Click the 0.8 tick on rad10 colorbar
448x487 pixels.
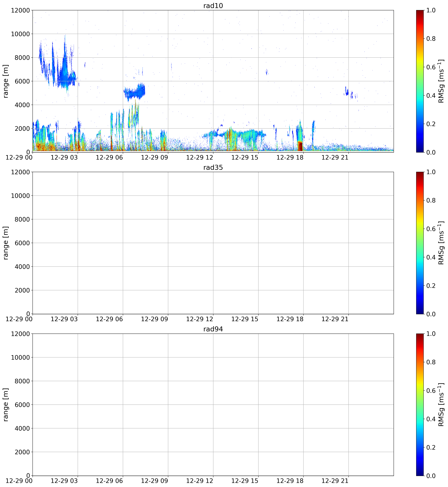point(431,39)
